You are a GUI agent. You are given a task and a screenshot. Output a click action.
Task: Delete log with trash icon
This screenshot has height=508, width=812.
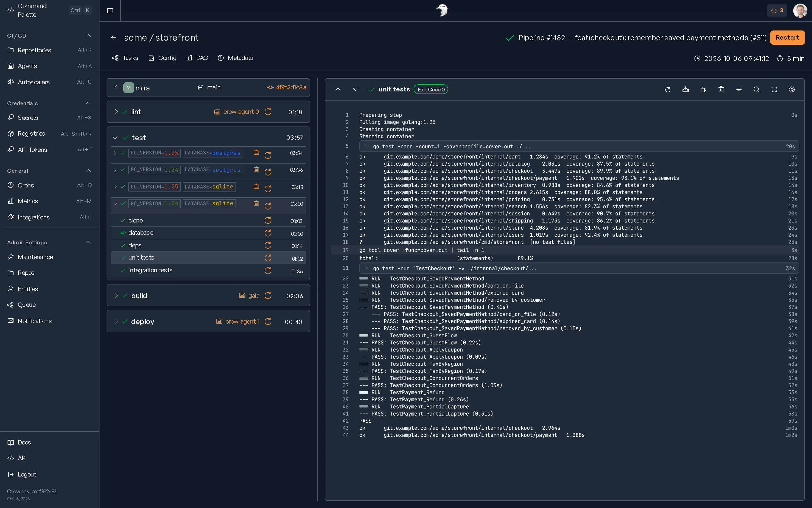click(721, 89)
